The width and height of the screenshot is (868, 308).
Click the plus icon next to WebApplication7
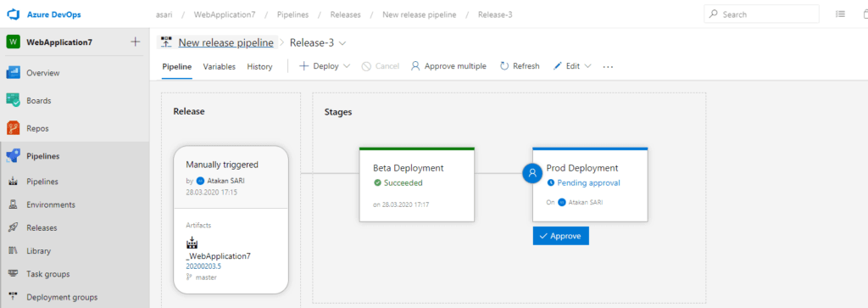(x=136, y=42)
